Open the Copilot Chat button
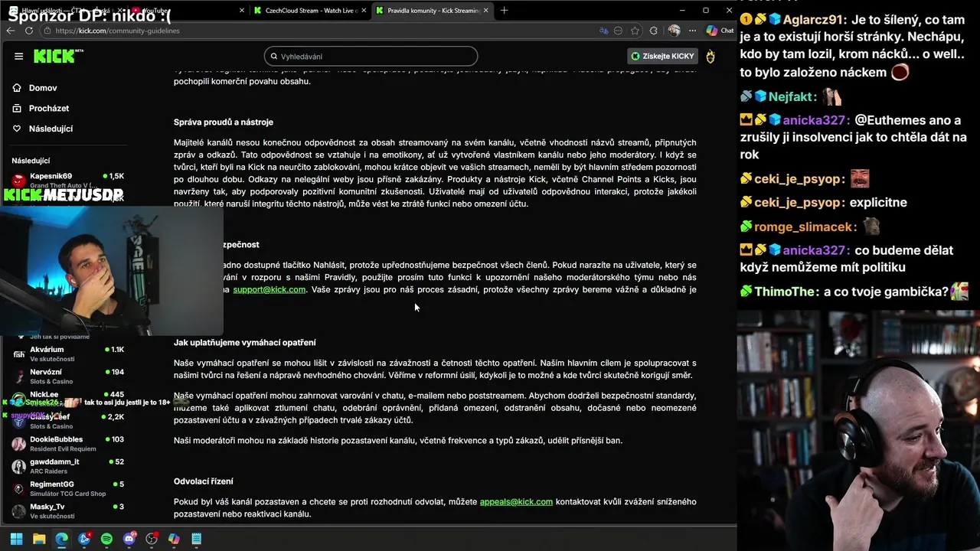The image size is (980, 551). point(720,31)
